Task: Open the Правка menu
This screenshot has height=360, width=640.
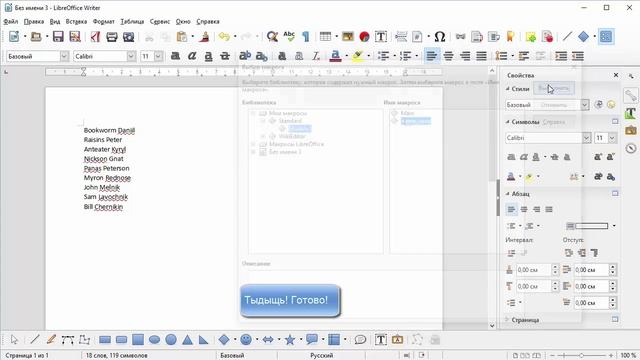Action: 34,22
